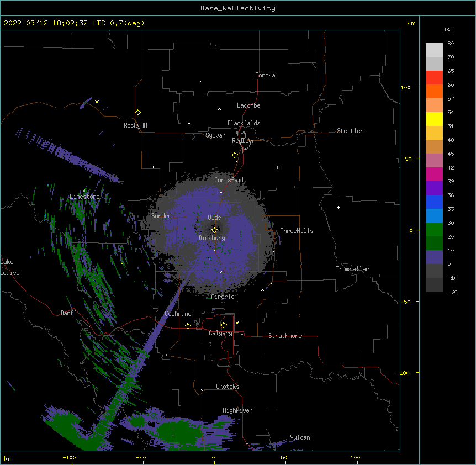Viewport: 476px width, 465px height.
Task: Click the Limestone label
Action: point(84,197)
